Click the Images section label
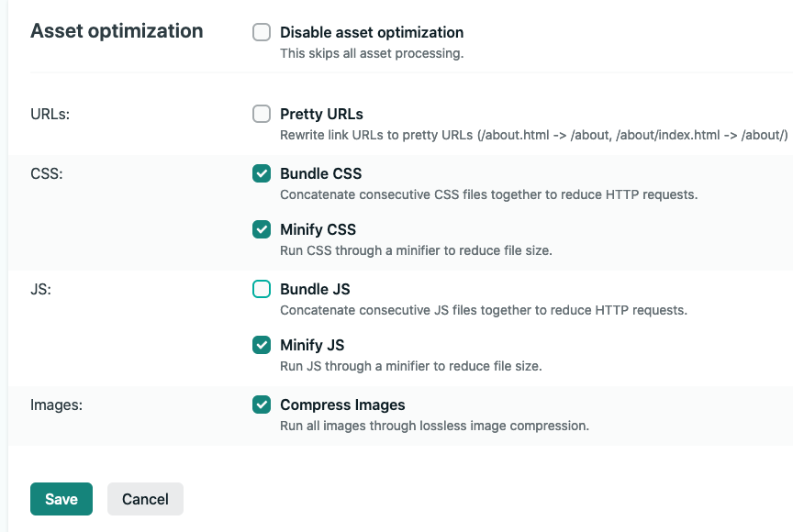 click(x=55, y=405)
